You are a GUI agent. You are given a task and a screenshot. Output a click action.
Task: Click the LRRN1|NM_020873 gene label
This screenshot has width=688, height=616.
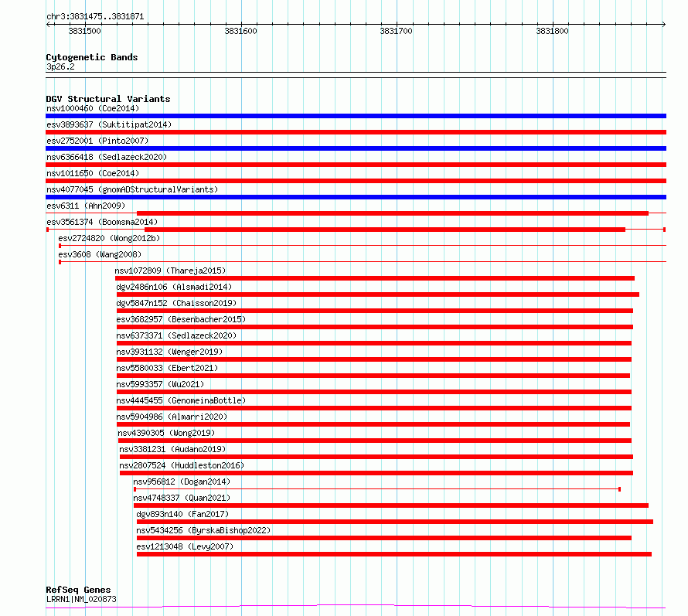[81, 599]
